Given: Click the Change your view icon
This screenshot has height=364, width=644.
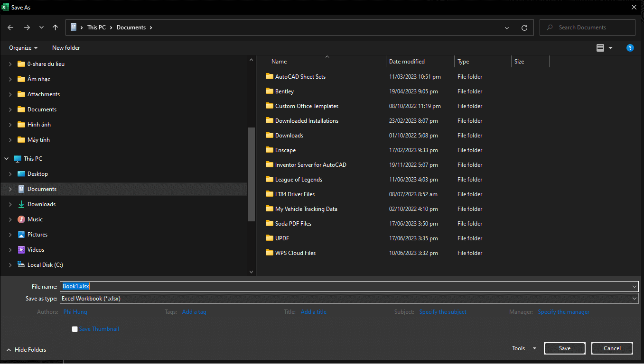Looking at the screenshot, I should pos(600,48).
